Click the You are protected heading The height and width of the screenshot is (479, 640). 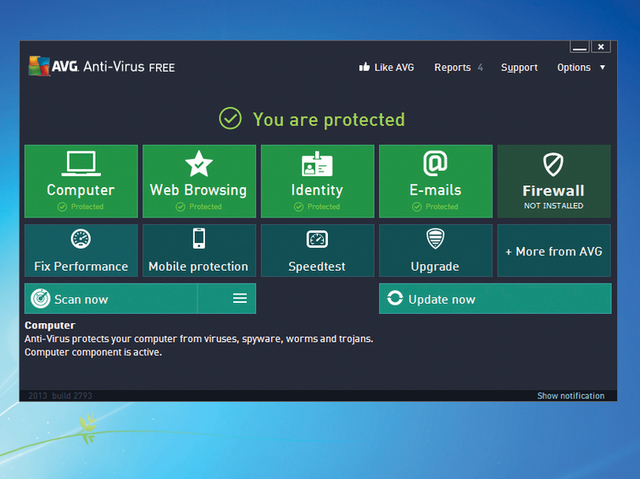329,120
